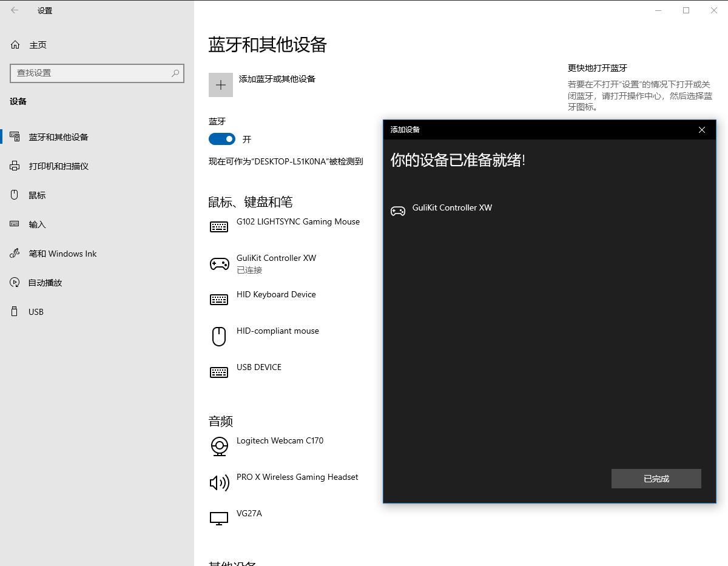
Task: Click the VG27A monitor icon
Action: [219, 519]
